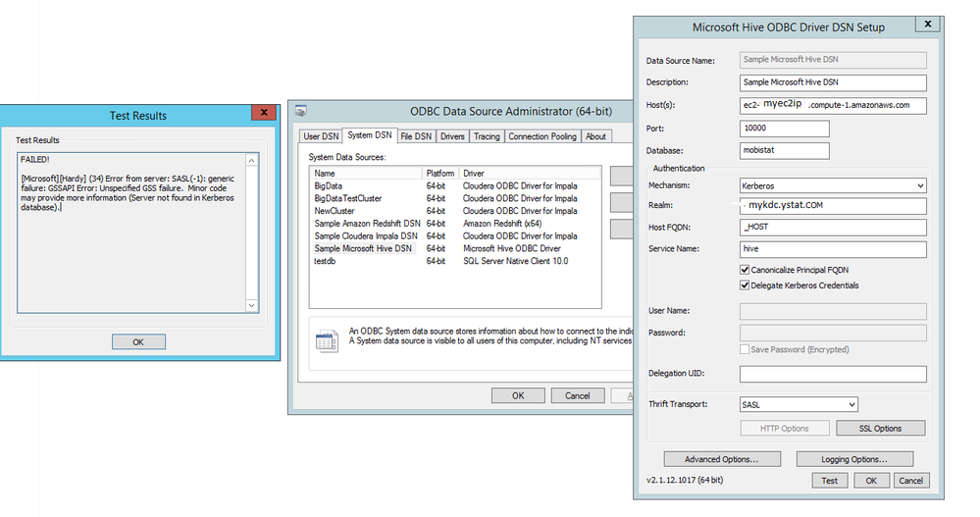Click the disabled HTTP Options button
The width and height of the screenshot is (980, 517).
pos(785,429)
